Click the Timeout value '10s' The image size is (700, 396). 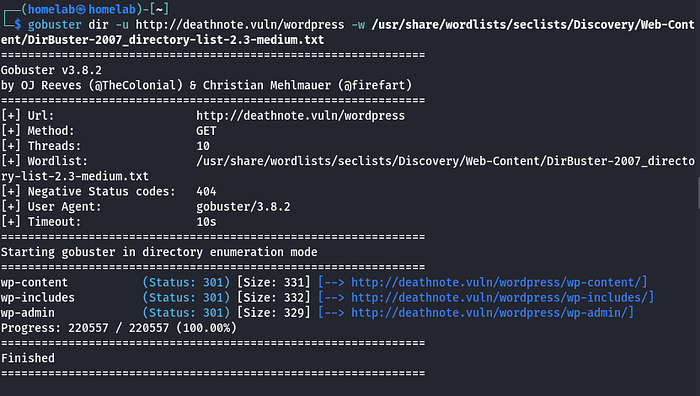pos(206,222)
